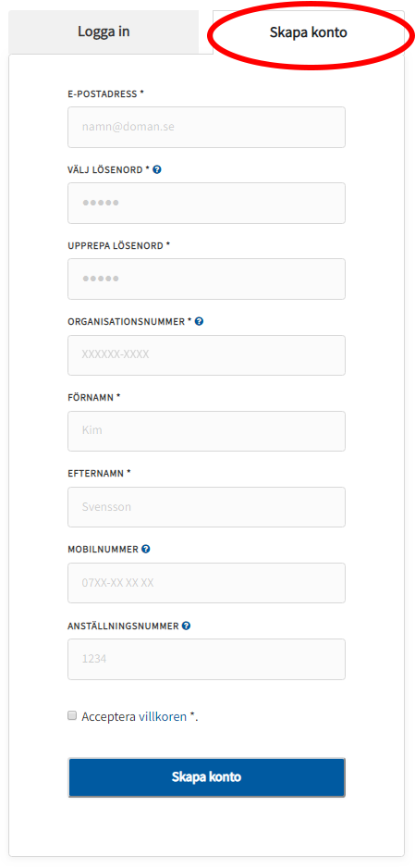Select the Skapa konto tab
Image resolution: width=415 pixels, height=868 pixels.
(x=309, y=32)
